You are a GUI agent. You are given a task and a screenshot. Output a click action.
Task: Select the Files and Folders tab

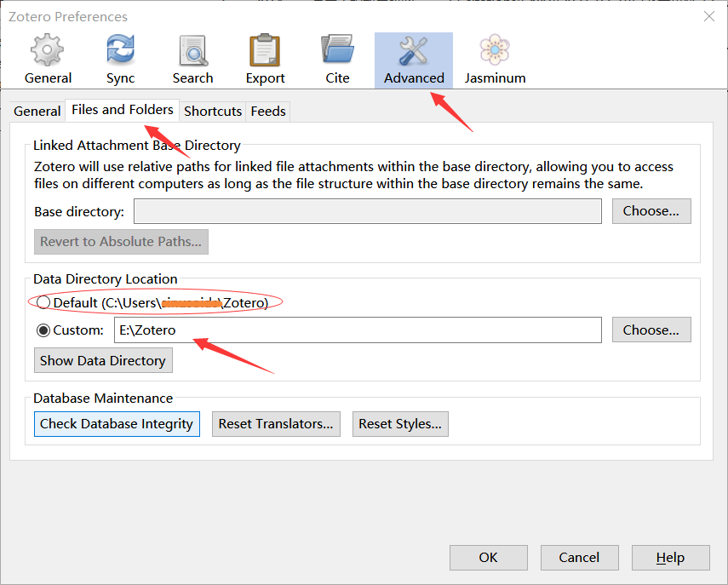pos(122,110)
